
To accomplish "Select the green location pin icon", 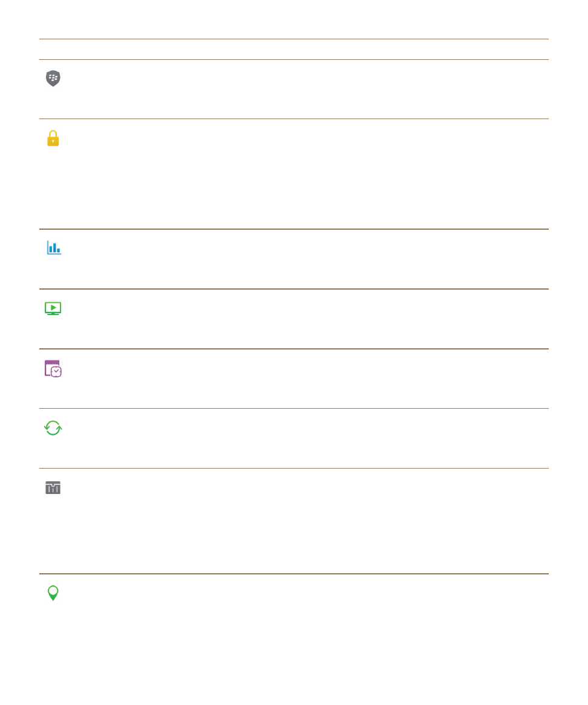I will (53, 593).
